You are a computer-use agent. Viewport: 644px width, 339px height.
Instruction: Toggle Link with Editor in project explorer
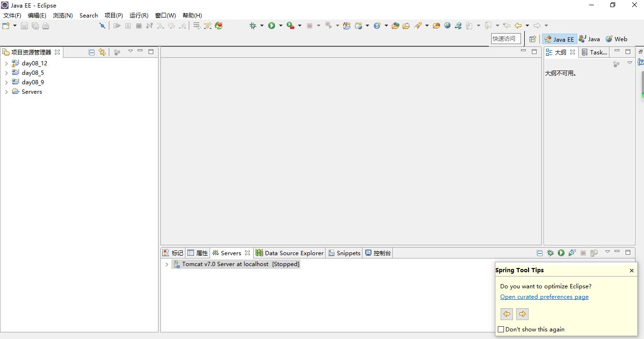[102, 52]
